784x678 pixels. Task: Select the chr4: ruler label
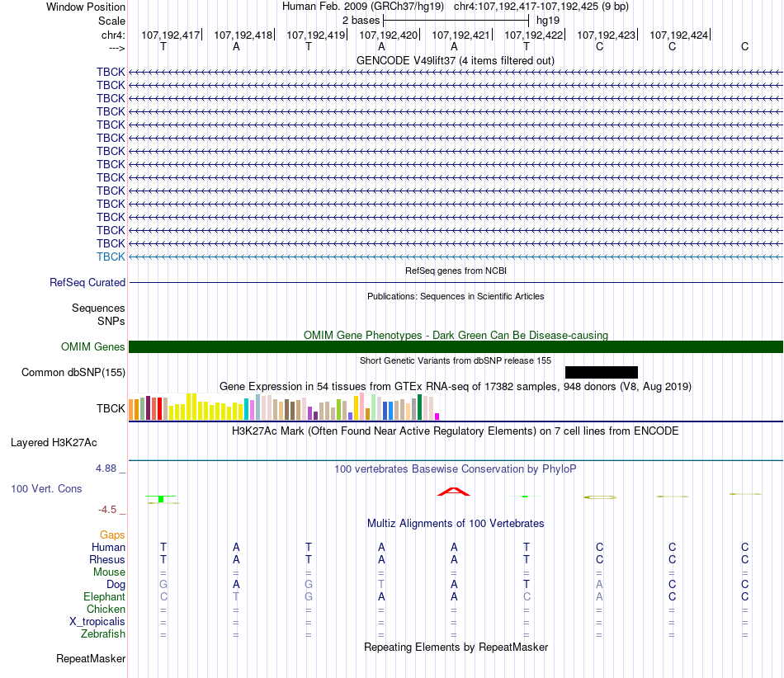click(x=113, y=35)
